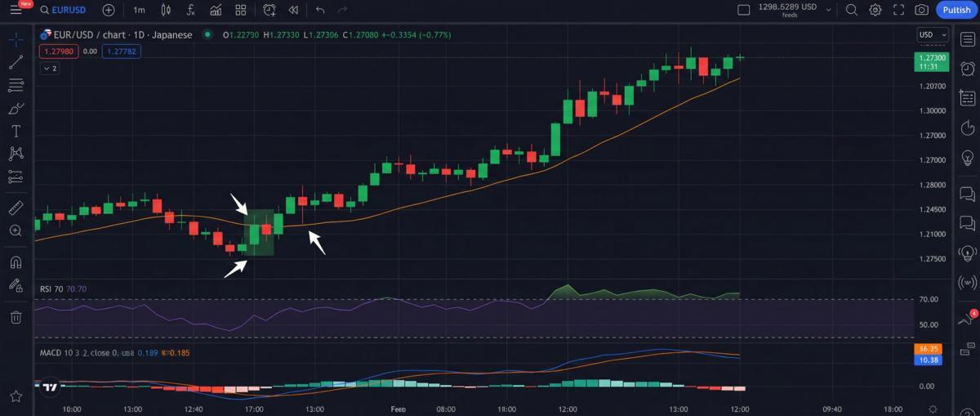980x416 pixels.
Task: Start bar replay rewind icon
Action: [292, 10]
